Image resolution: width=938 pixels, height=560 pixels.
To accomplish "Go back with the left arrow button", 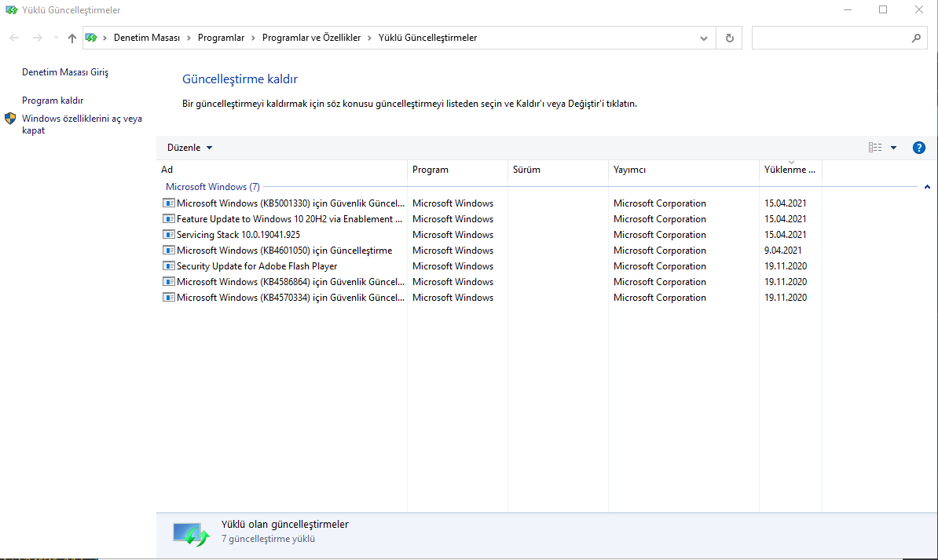I will point(14,38).
